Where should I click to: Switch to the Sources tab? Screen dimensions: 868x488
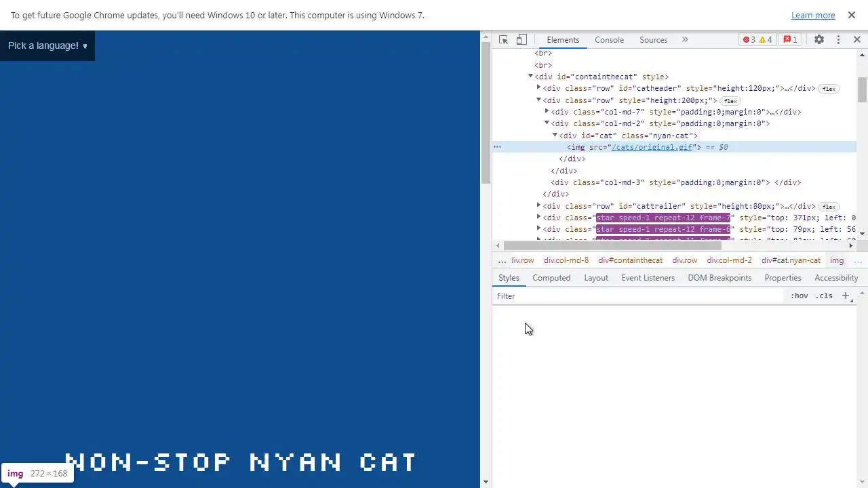click(654, 40)
